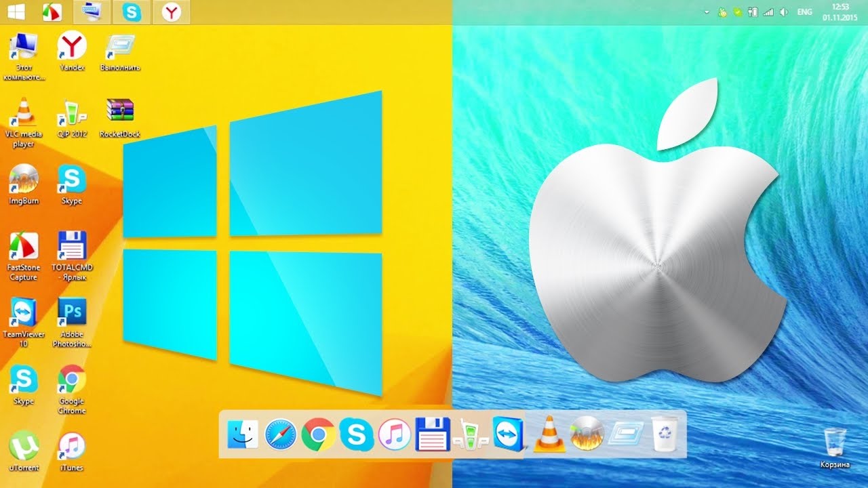Open Finder in the dock
Image resolution: width=868 pixels, height=488 pixels.
243,434
